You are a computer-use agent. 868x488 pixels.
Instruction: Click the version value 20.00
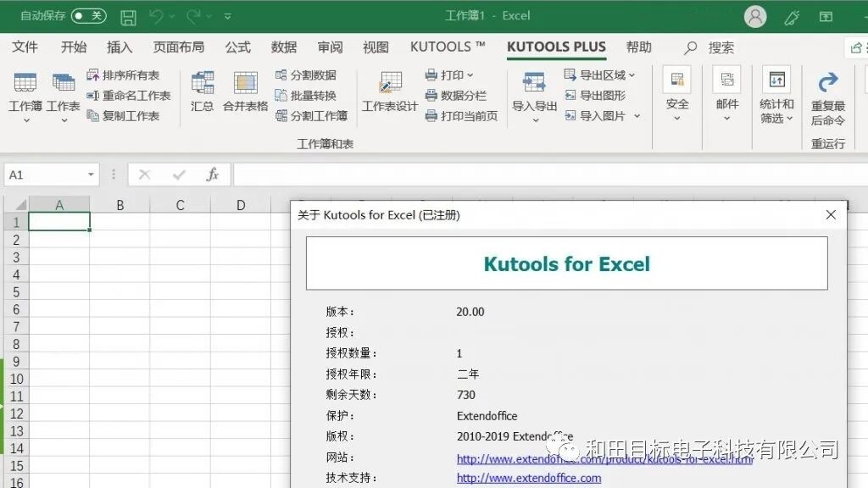point(470,312)
